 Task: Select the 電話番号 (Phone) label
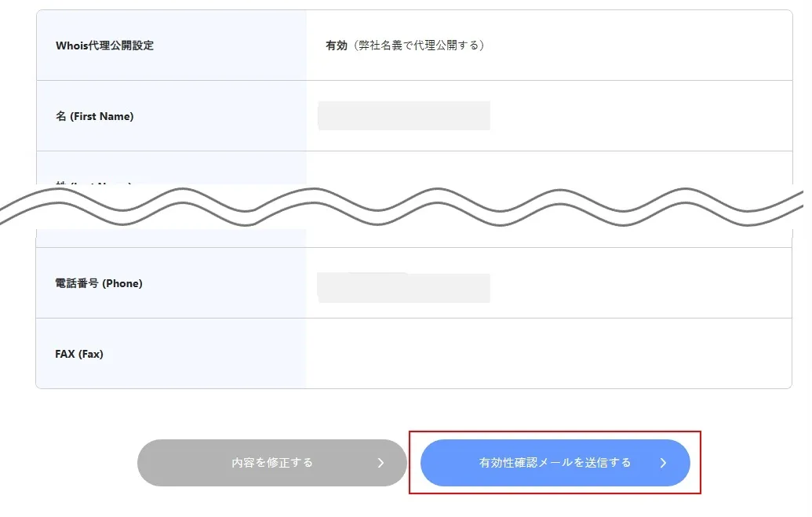99,283
